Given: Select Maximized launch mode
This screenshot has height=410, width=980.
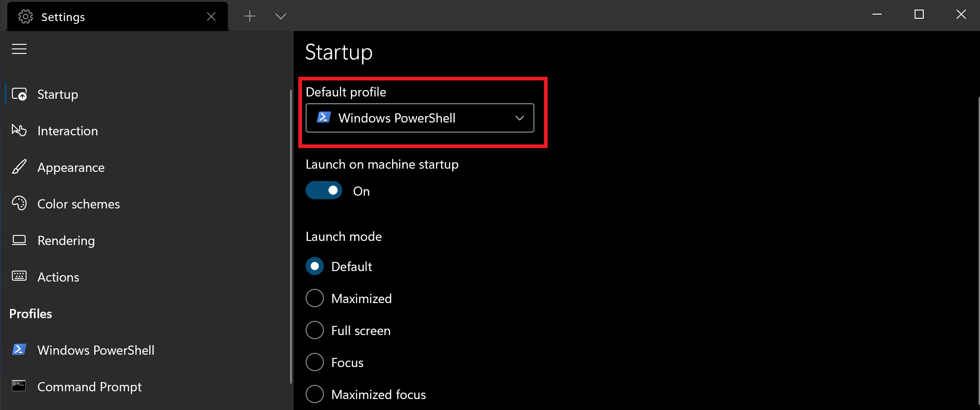Looking at the screenshot, I should (315, 298).
